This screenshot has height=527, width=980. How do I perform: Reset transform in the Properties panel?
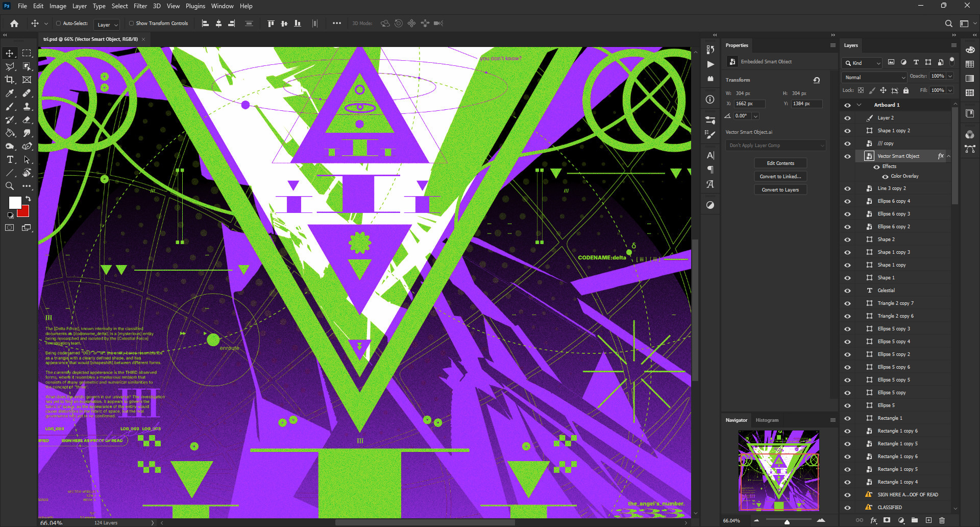pos(817,80)
